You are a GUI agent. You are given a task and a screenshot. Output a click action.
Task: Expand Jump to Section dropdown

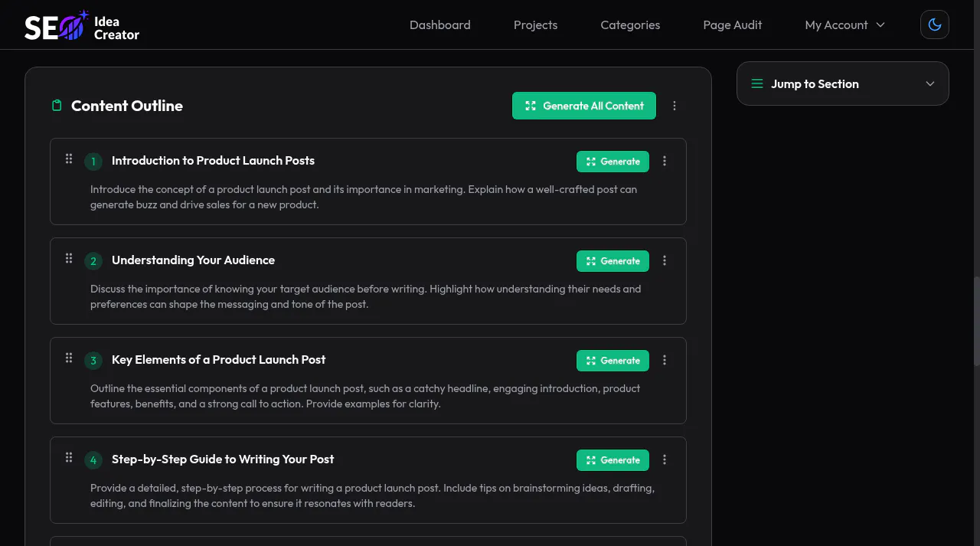click(x=842, y=83)
